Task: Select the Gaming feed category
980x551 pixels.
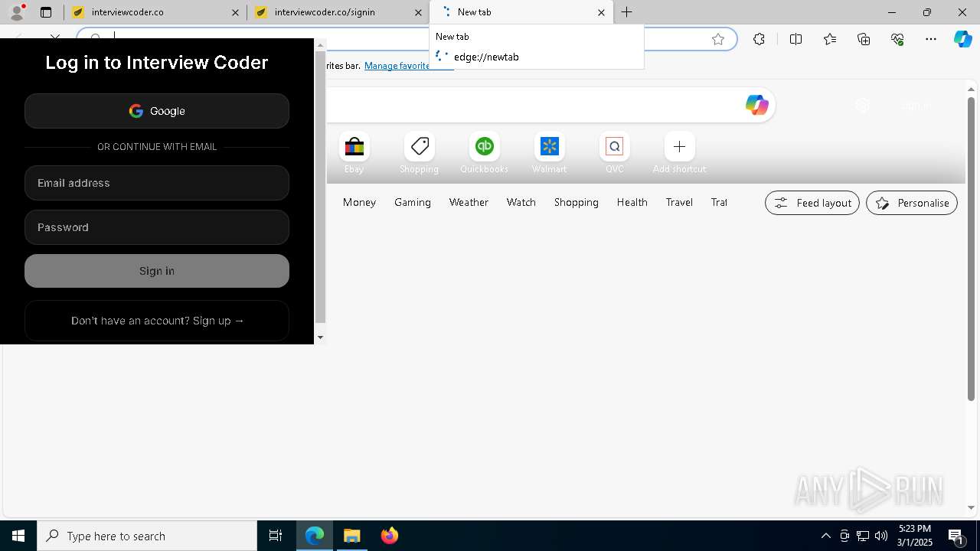Action: (413, 202)
